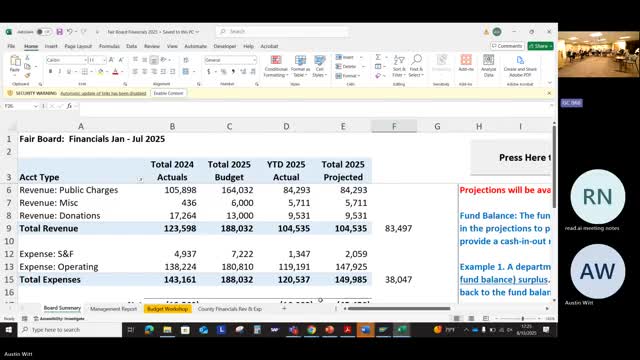Select County Financials Rev & Exp sheet
The image size is (640, 360).
point(229,309)
